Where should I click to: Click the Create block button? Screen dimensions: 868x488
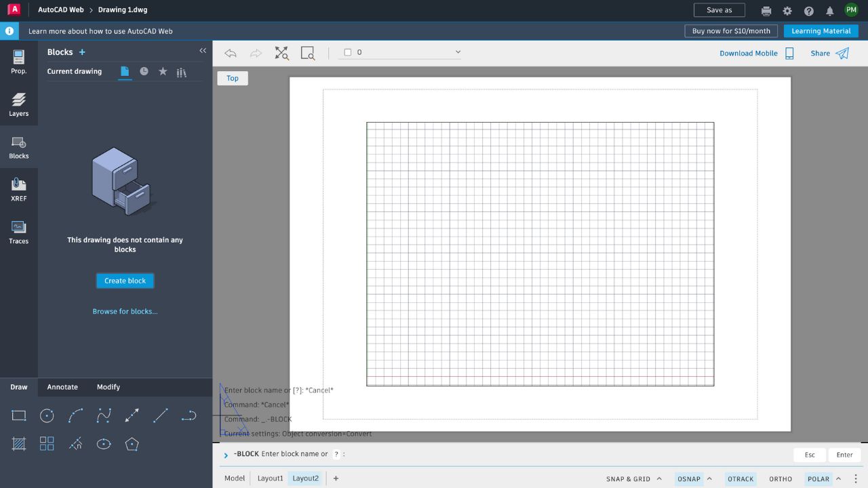125,281
